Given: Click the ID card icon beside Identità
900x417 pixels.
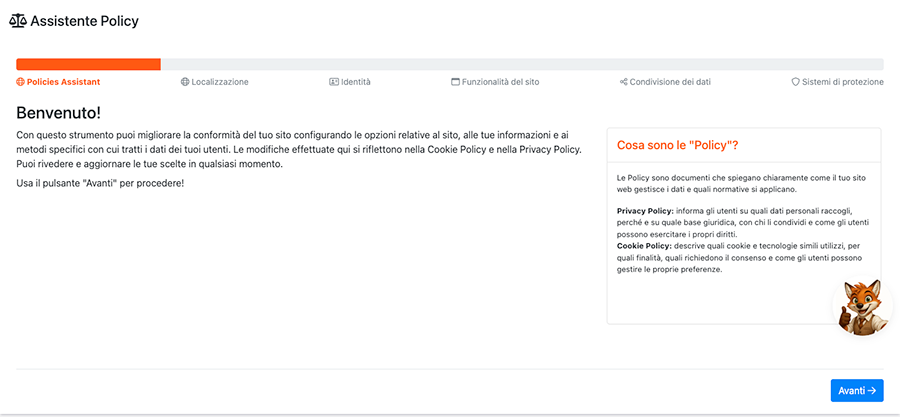Looking at the screenshot, I should tap(334, 82).
